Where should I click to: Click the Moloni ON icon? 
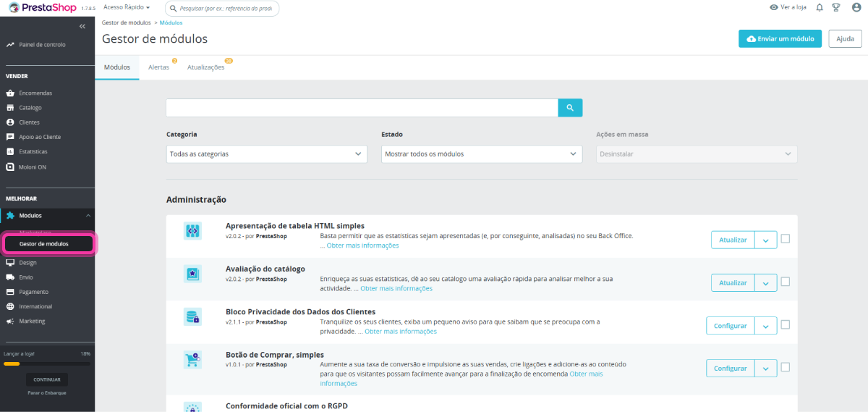click(x=10, y=167)
